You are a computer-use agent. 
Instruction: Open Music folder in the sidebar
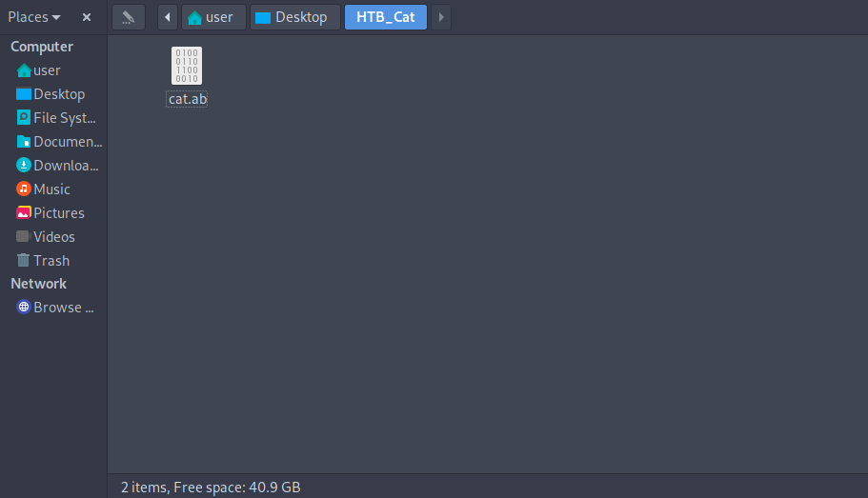(x=53, y=189)
